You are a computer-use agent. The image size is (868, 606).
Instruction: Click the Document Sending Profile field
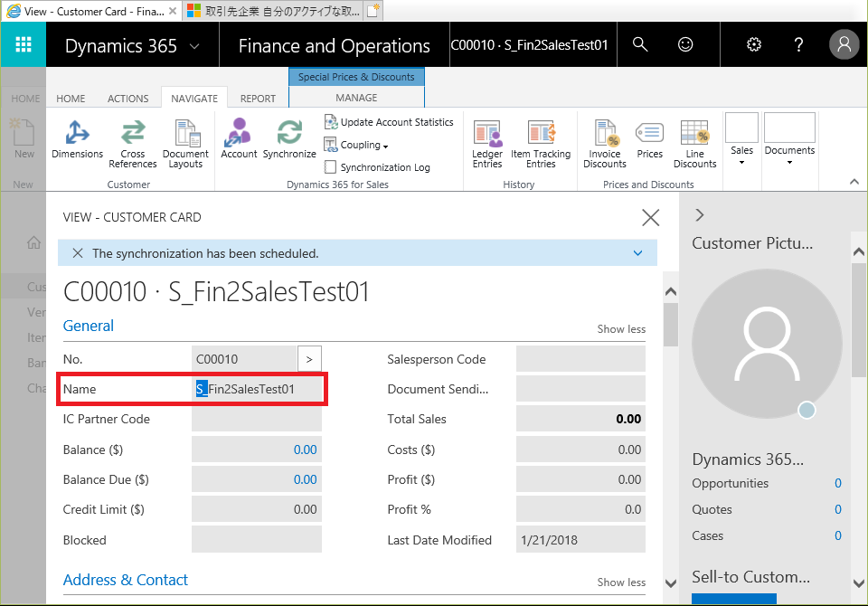click(x=580, y=389)
